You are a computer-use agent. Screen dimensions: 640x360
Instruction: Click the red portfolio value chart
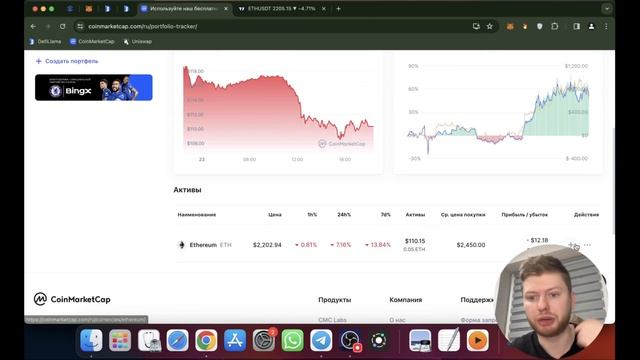278,110
